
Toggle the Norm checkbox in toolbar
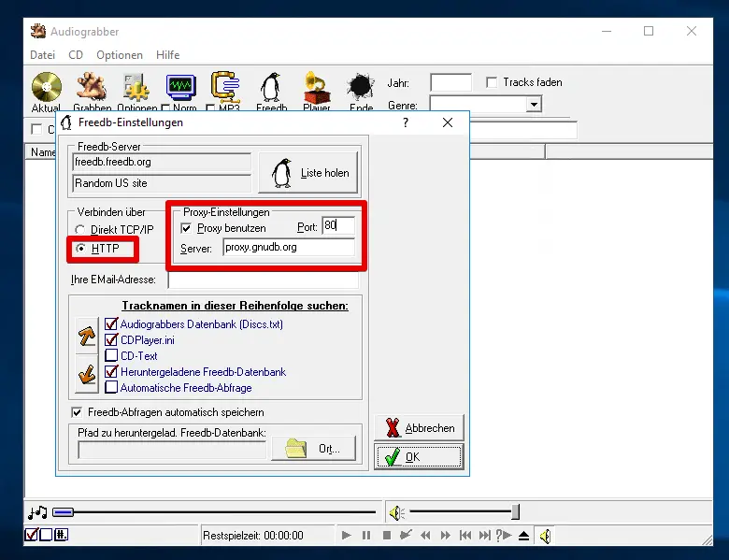[x=165, y=108]
